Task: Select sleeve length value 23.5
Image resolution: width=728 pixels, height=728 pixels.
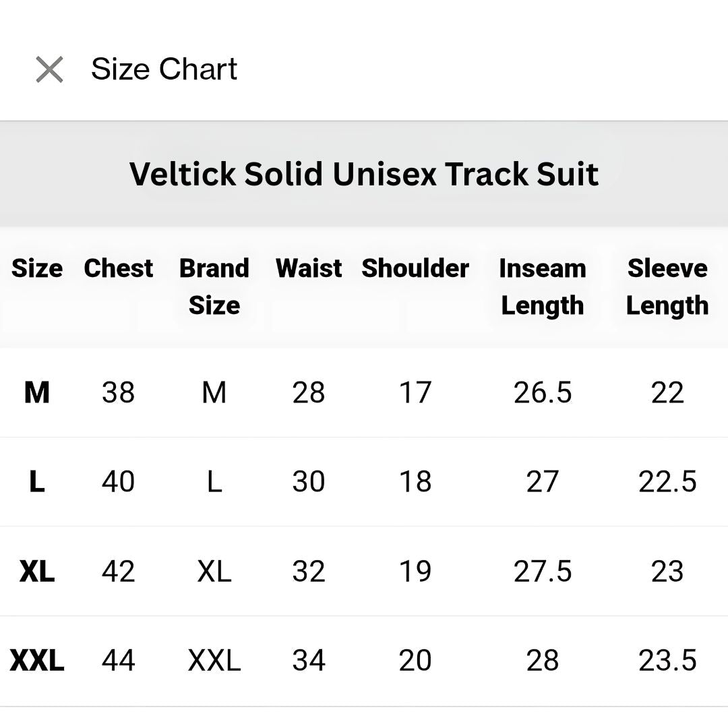Action: [x=667, y=660]
